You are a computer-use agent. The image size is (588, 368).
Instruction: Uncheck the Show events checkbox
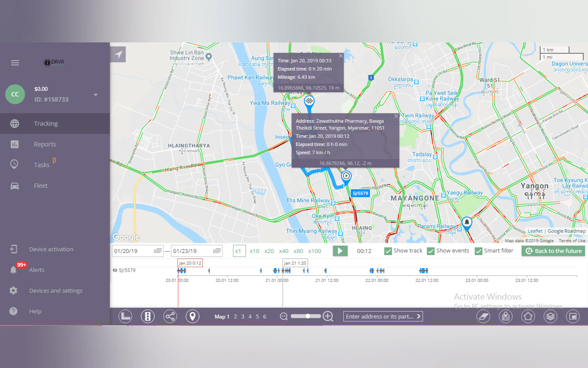click(431, 251)
